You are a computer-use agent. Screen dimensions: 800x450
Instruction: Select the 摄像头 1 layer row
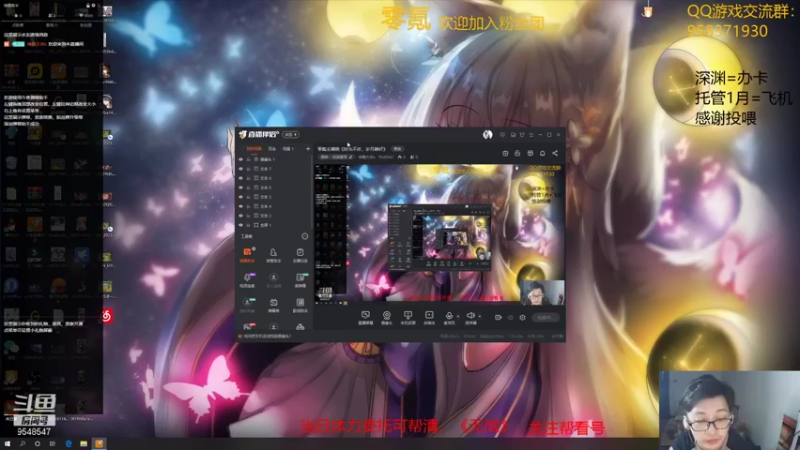pyautogui.click(x=273, y=159)
